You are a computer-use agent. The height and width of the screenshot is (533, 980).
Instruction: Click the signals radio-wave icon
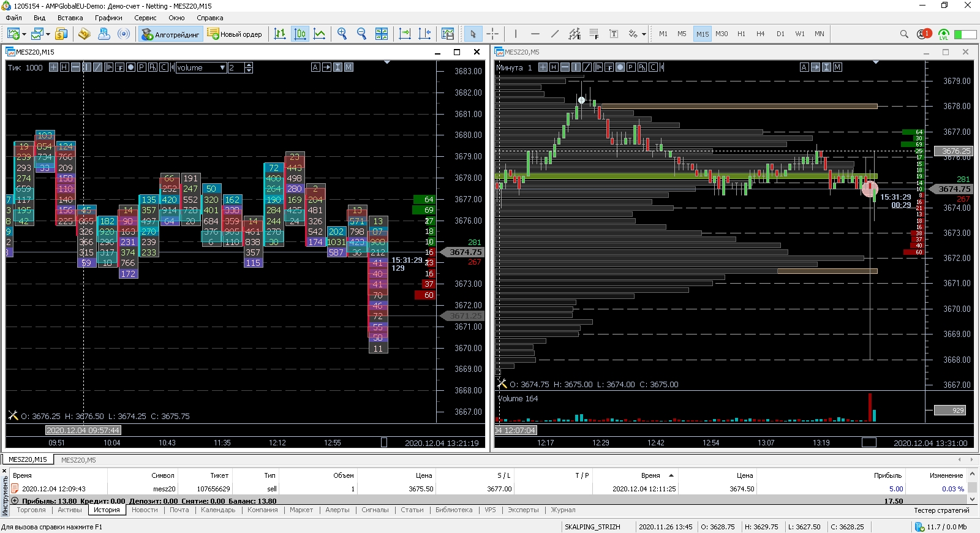tap(124, 34)
